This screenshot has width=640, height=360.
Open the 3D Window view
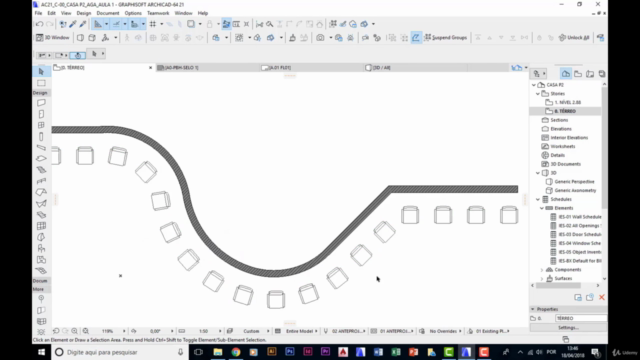[x=53, y=38]
